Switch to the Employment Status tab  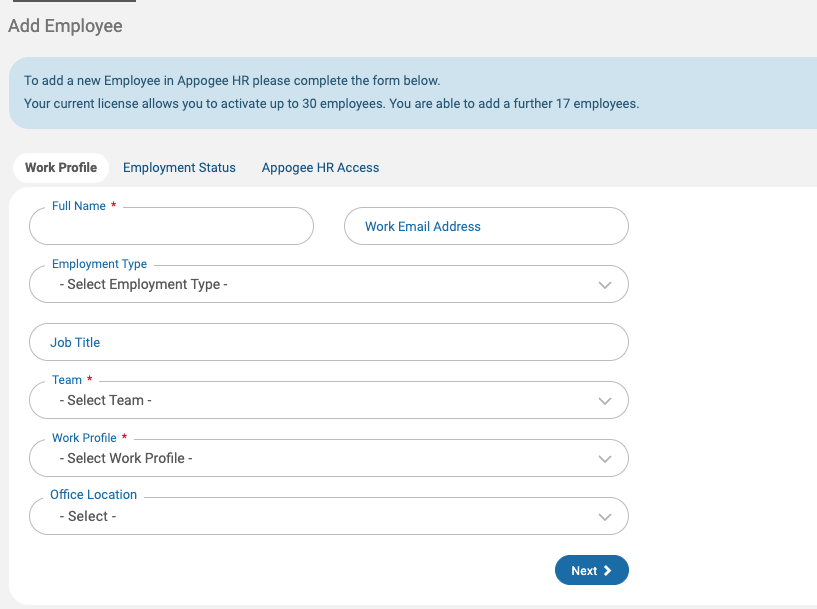pos(179,167)
